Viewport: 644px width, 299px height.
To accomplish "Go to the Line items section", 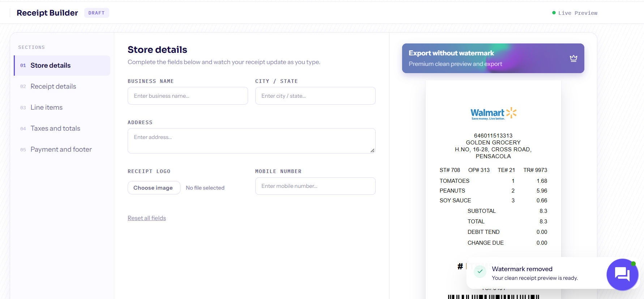I will pos(62,108).
